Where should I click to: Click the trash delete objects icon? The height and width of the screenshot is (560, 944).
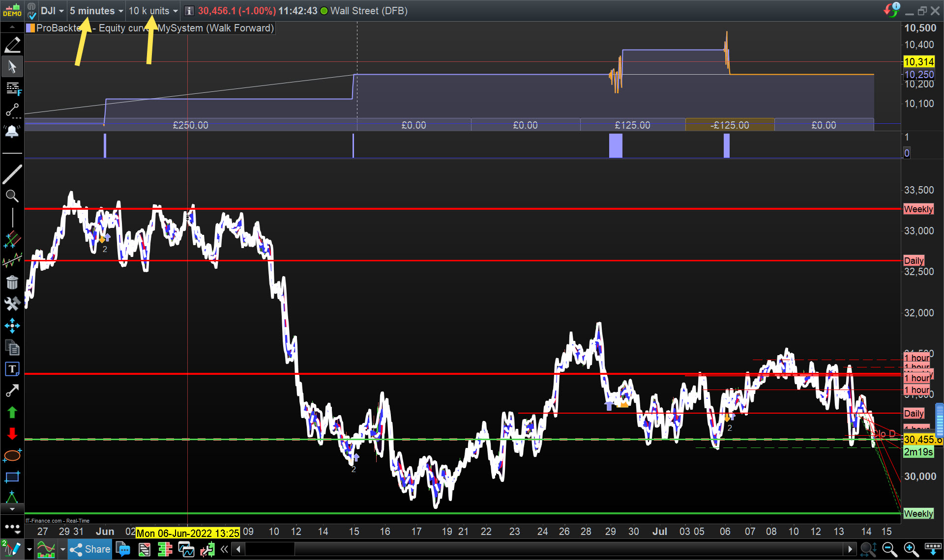pyautogui.click(x=12, y=282)
